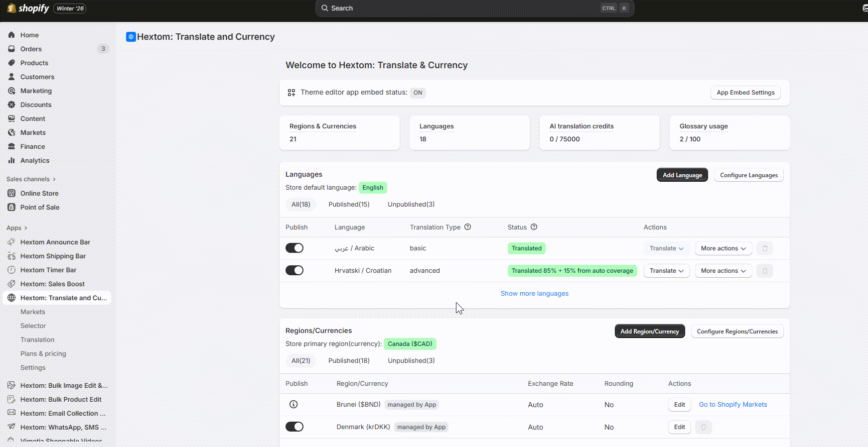Expand the Sales channels section
Viewport: 868px width, 447px height.
click(31, 179)
